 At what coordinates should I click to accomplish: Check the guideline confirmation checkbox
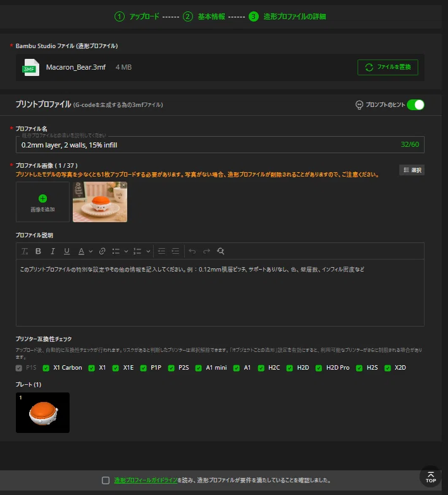(106, 480)
